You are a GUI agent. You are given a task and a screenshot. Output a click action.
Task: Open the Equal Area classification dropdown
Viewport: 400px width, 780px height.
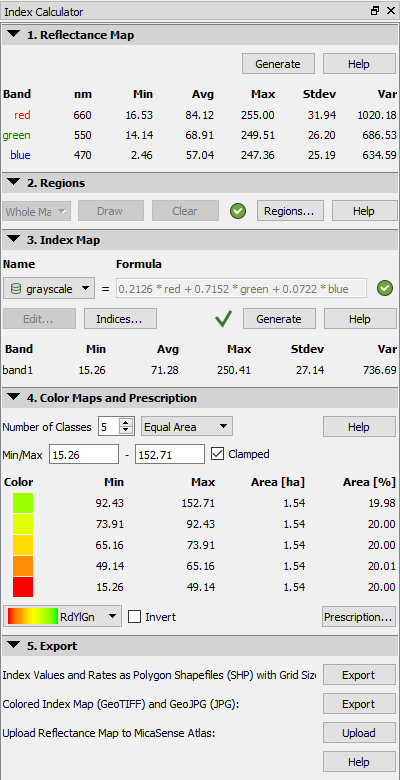point(187,427)
